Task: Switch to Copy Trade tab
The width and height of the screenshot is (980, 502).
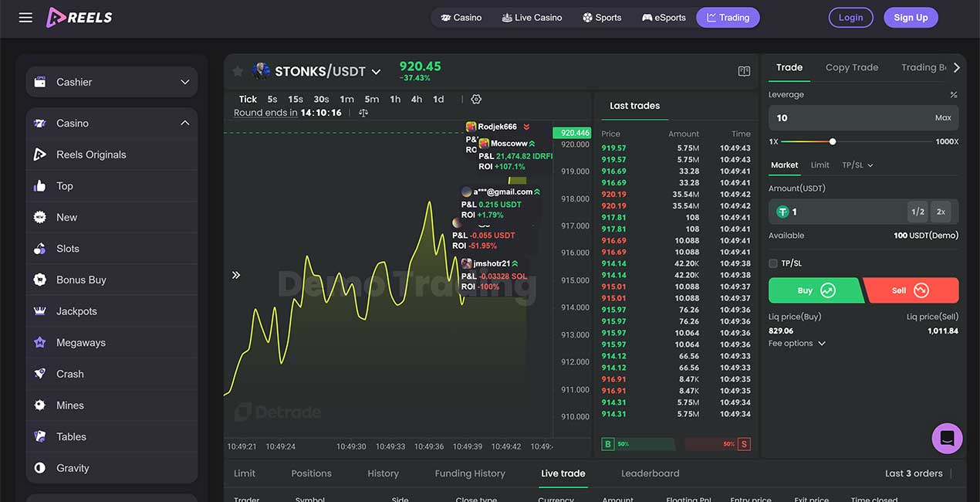Action: pos(852,67)
